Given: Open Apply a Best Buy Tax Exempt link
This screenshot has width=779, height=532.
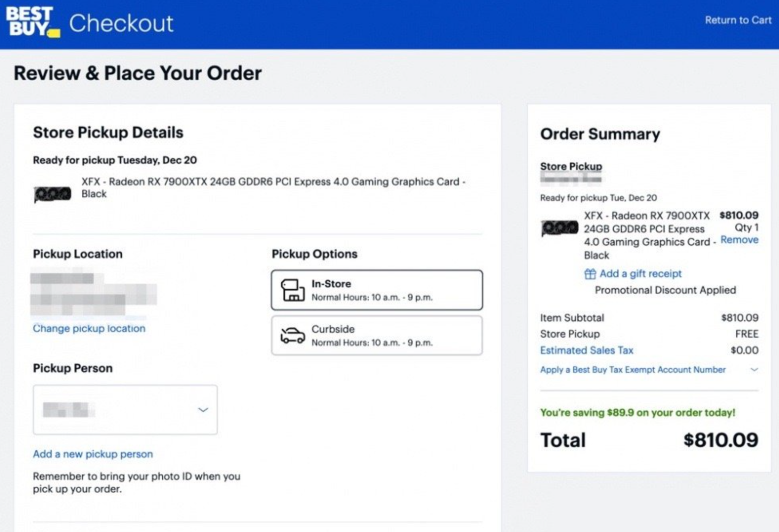Looking at the screenshot, I should tap(633, 370).
